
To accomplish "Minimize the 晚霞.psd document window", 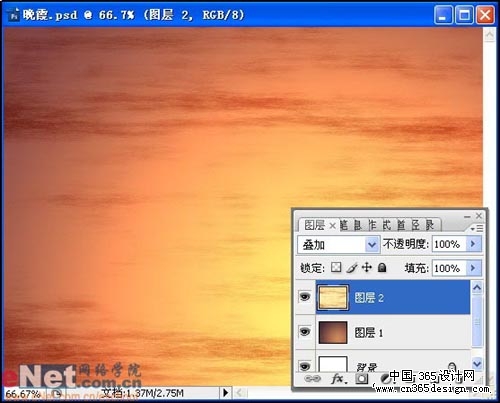I will pos(443,15).
